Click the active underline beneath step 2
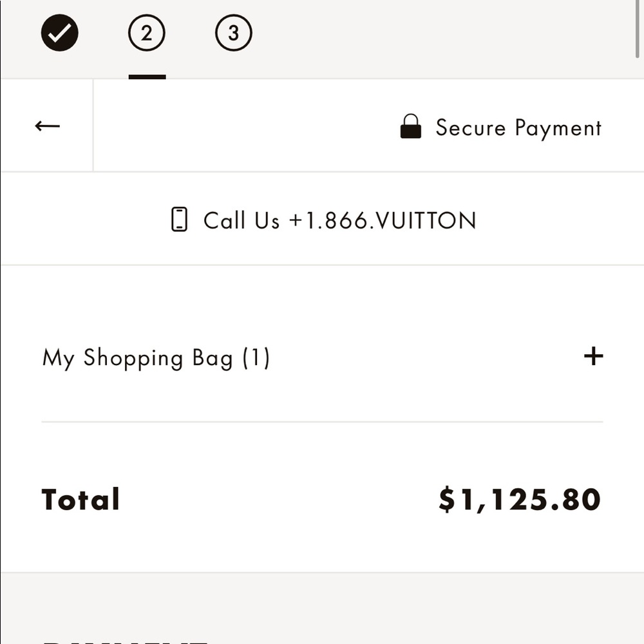Image resolution: width=644 pixels, height=644 pixels. tap(147, 77)
